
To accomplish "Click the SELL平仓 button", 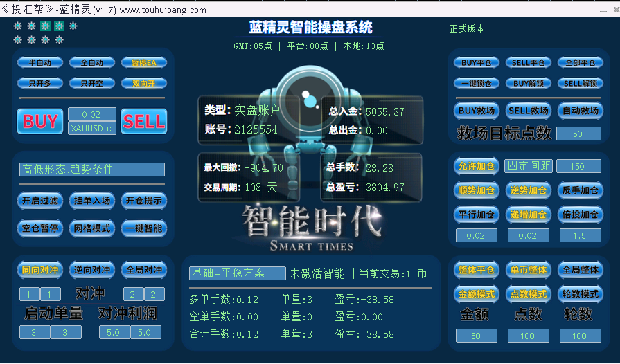I will (x=529, y=62).
